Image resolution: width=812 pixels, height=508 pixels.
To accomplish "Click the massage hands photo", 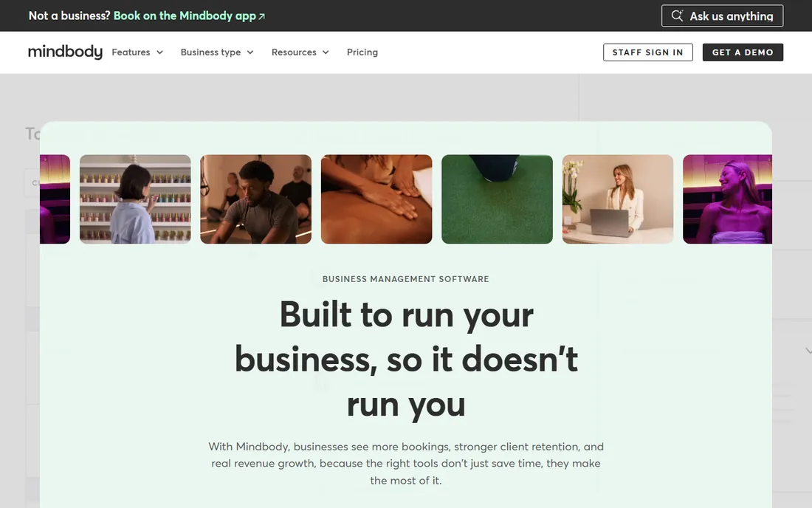I will pyautogui.click(x=376, y=199).
